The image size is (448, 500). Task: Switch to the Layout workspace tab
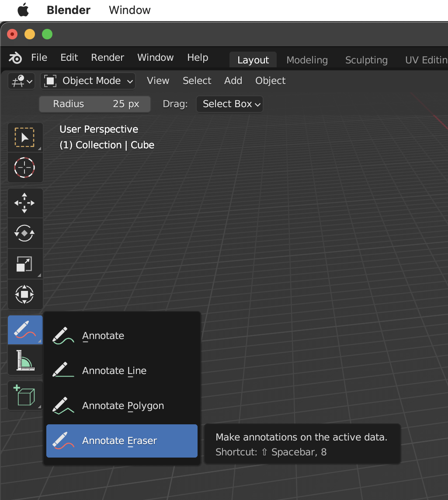click(x=253, y=60)
